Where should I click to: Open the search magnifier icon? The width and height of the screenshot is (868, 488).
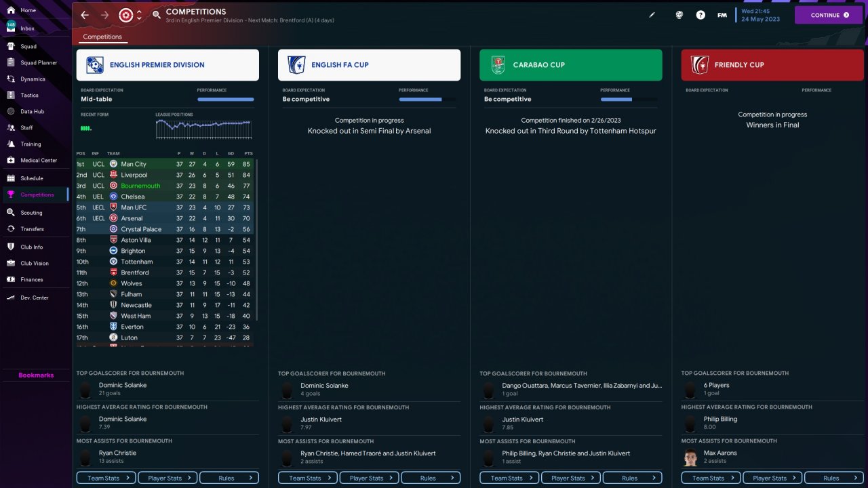click(x=157, y=15)
